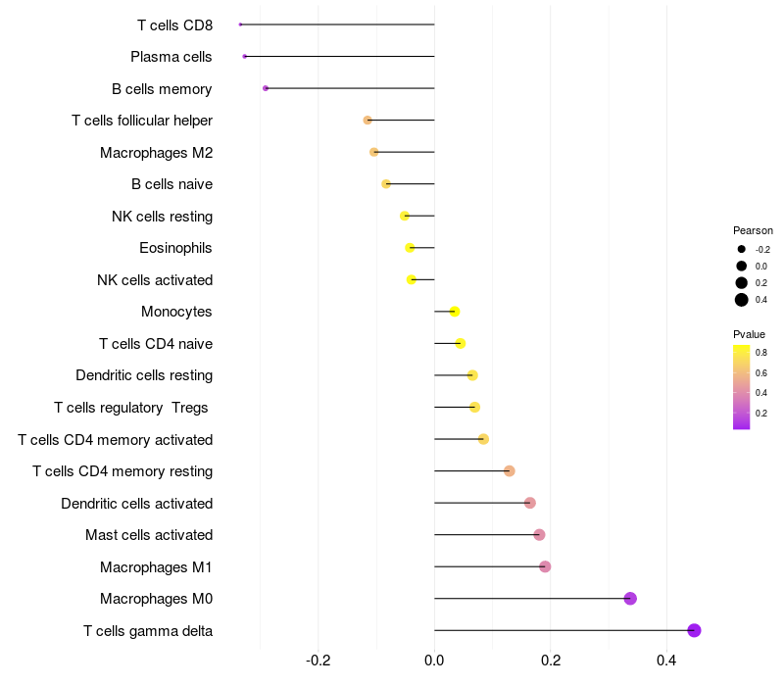Click the Eosinophils axis label
Image resolution: width=784 pixels, height=686 pixels.
175,248
